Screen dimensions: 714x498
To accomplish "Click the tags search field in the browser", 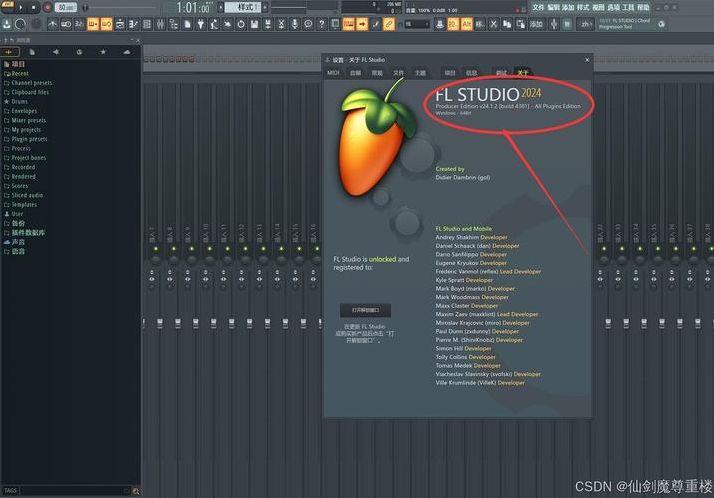I will point(75,491).
